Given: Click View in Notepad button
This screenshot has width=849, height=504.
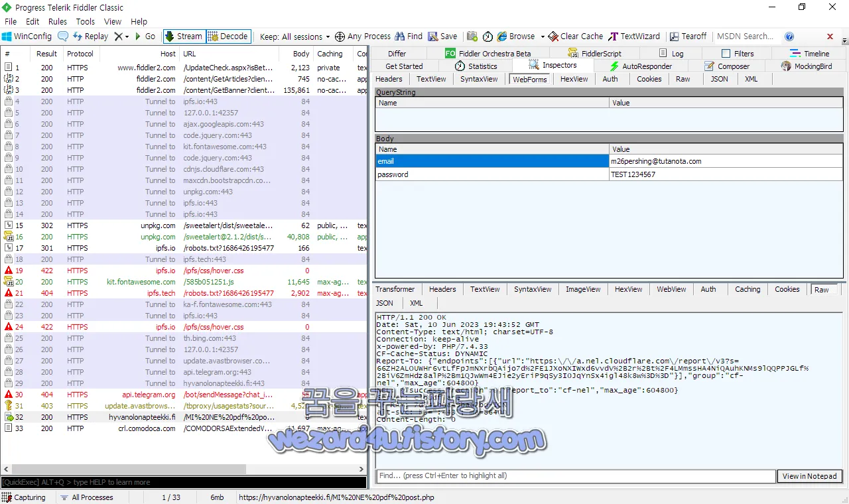Looking at the screenshot, I should click(x=809, y=476).
